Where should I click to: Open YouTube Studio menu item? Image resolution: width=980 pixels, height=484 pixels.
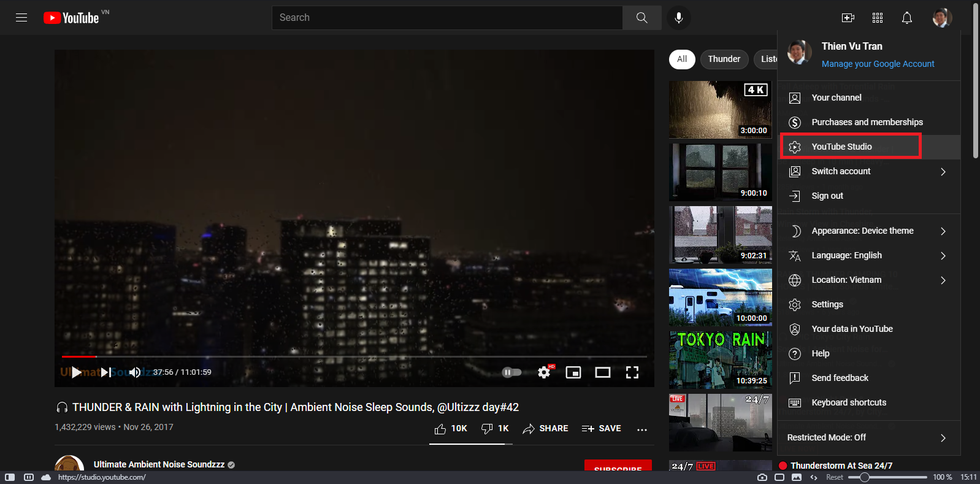click(870, 147)
